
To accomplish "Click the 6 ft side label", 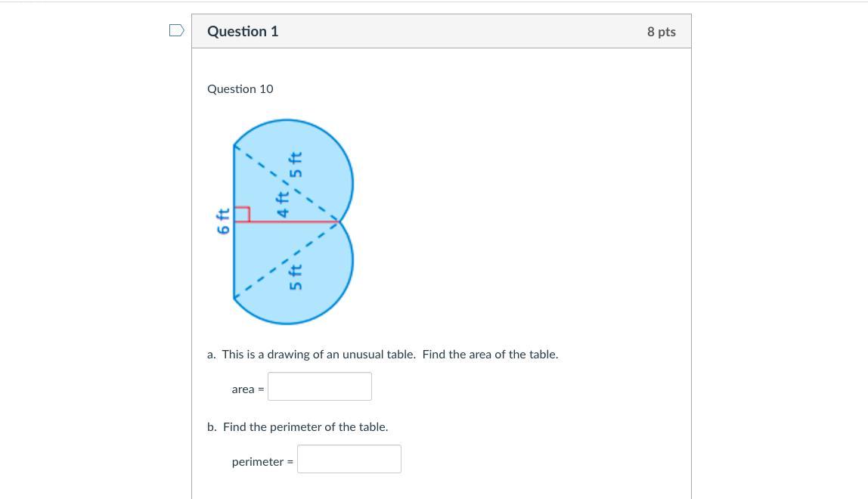I will click(223, 221).
